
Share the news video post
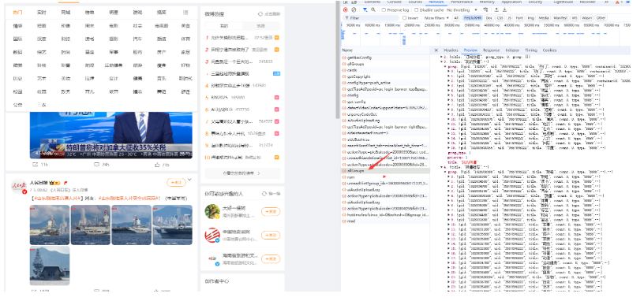(36, 165)
